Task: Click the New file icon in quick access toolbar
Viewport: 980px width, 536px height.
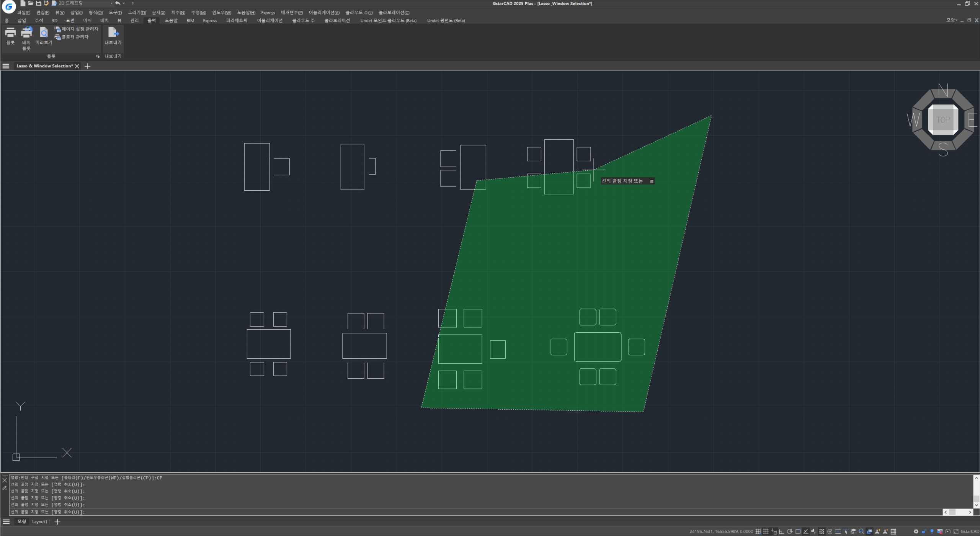Action: pyautogui.click(x=23, y=3)
